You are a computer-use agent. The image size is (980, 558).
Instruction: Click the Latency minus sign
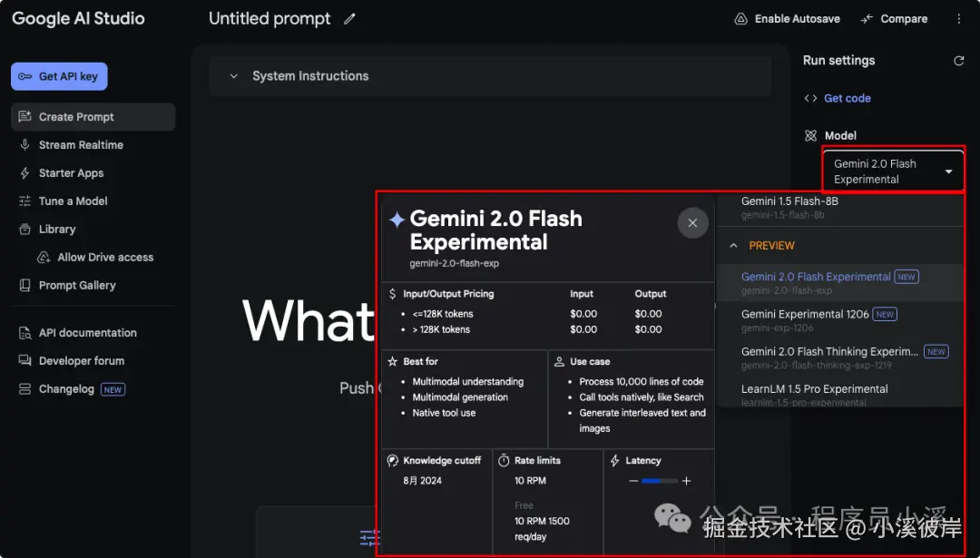pyautogui.click(x=633, y=481)
